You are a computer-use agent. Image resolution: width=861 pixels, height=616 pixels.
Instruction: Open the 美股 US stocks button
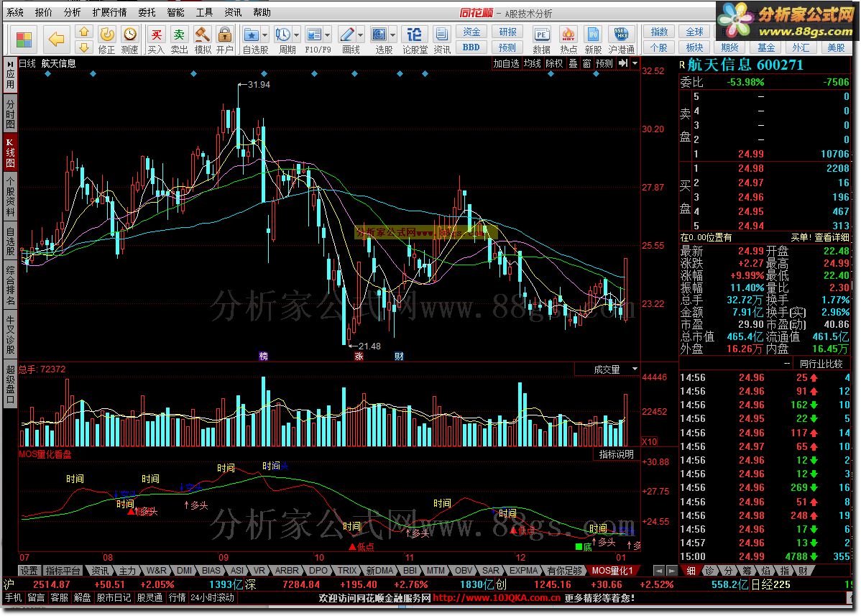pos(837,47)
